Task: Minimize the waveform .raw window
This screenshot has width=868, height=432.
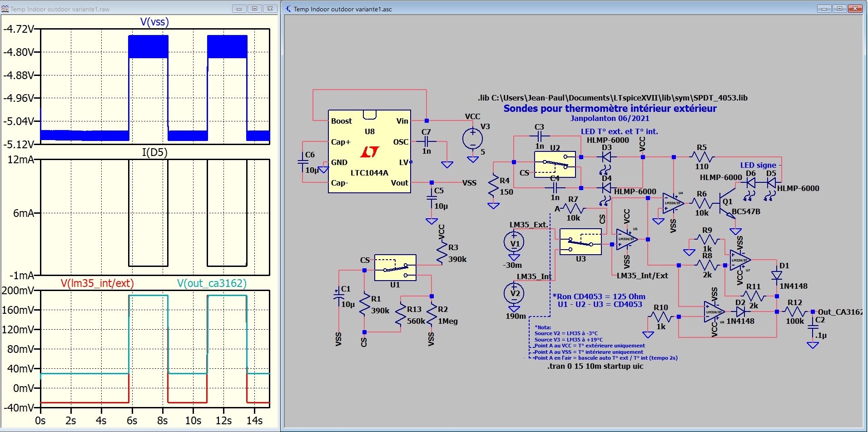Action: pyautogui.click(x=239, y=9)
